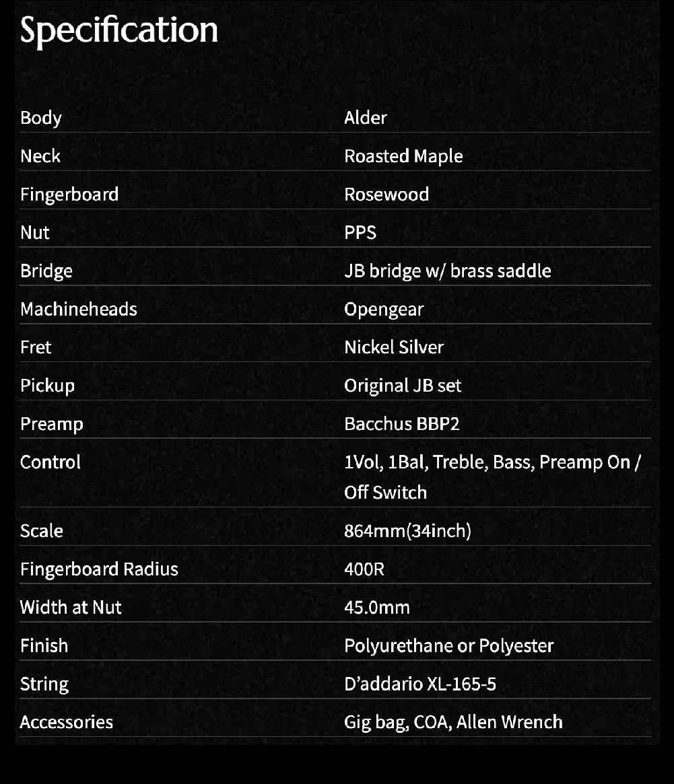Select the Opengear value

click(x=384, y=310)
